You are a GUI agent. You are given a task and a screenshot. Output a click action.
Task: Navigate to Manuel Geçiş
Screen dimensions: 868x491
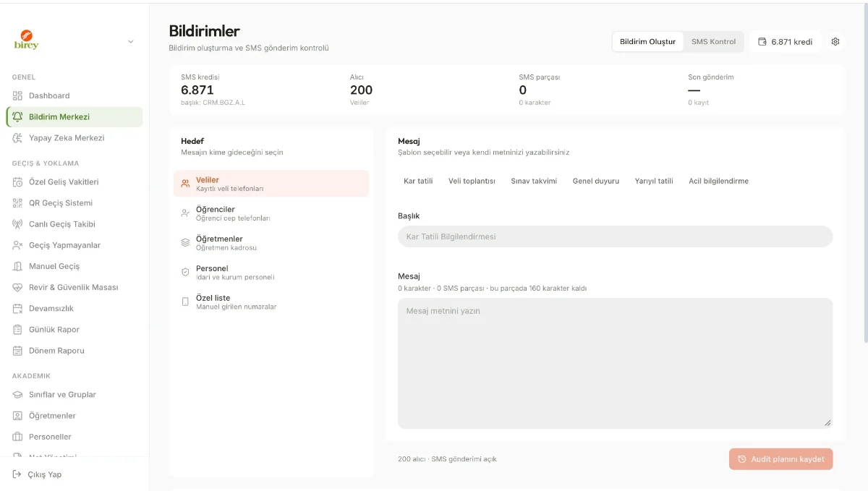(x=75, y=266)
